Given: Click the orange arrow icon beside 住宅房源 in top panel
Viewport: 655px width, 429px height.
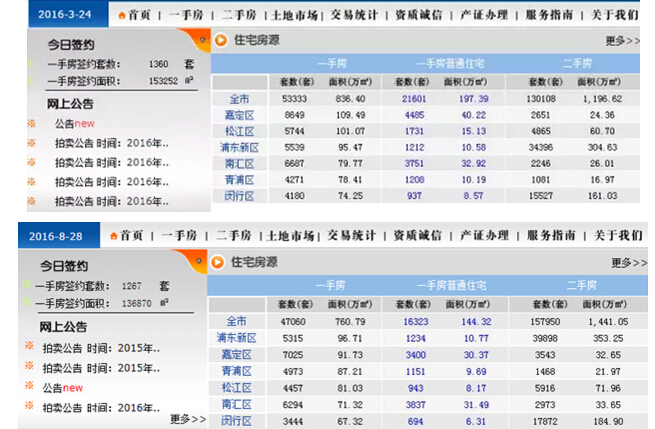Looking at the screenshot, I should pos(220,40).
